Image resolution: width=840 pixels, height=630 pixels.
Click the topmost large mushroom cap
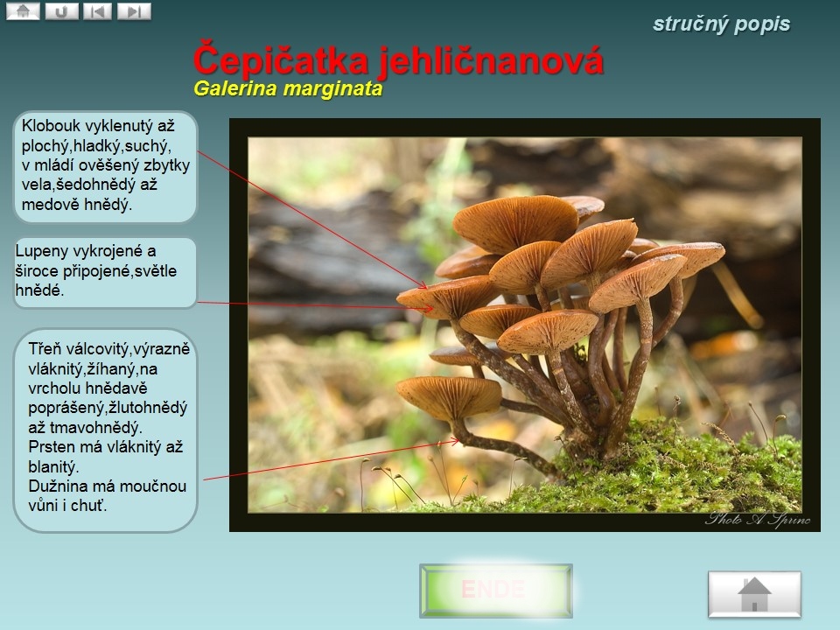coord(514,220)
